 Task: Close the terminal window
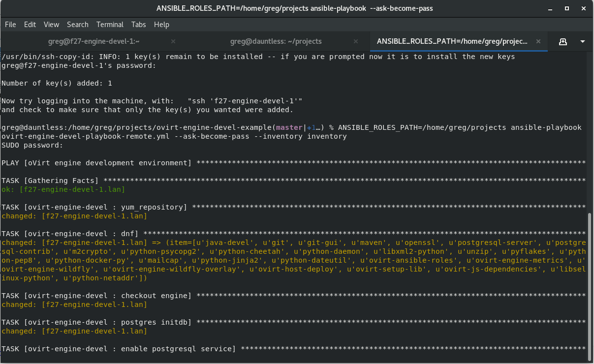(x=583, y=8)
